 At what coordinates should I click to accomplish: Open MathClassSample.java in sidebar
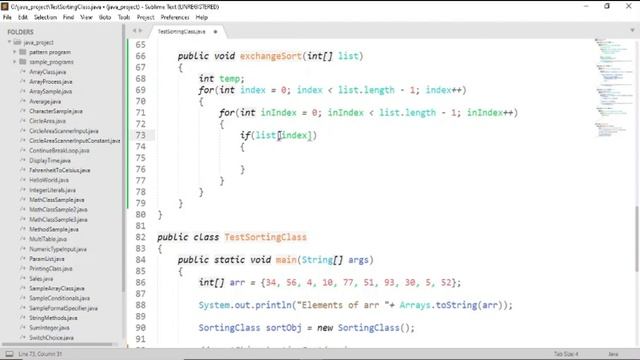(57, 200)
